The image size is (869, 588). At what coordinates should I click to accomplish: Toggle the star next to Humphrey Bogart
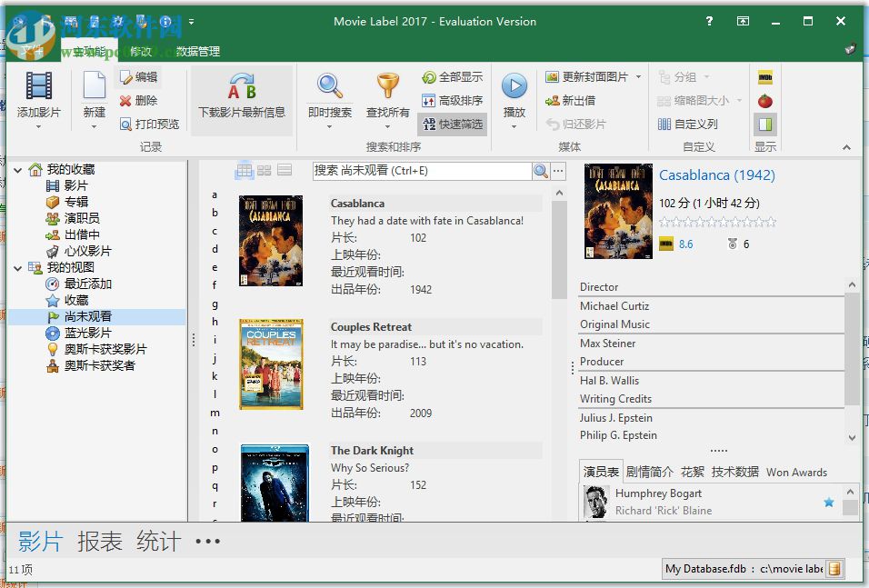coord(828,502)
